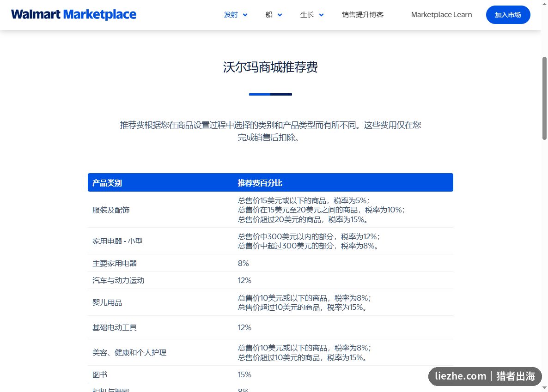The width and height of the screenshot is (548, 392).
Task: Select the 婴儿用品 category cell
Action: point(107,302)
